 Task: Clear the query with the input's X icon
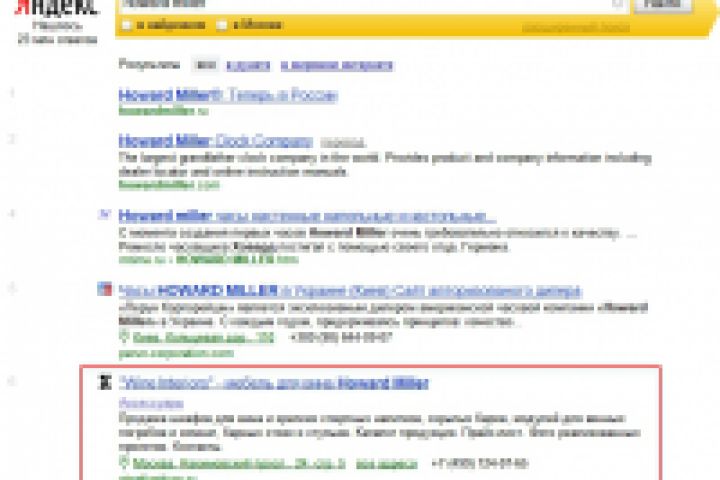pos(618,4)
